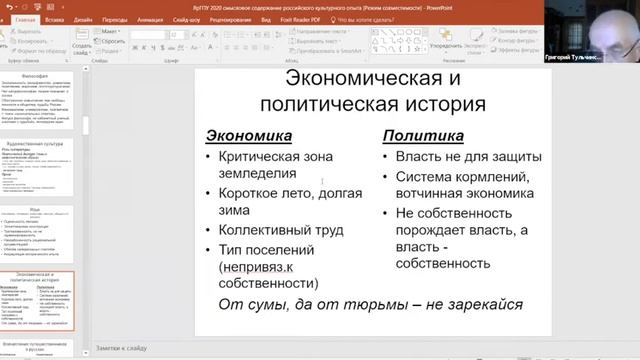Select the Oval shape in shapes gallery
The width and height of the screenshot is (640, 360).
coord(409,32)
